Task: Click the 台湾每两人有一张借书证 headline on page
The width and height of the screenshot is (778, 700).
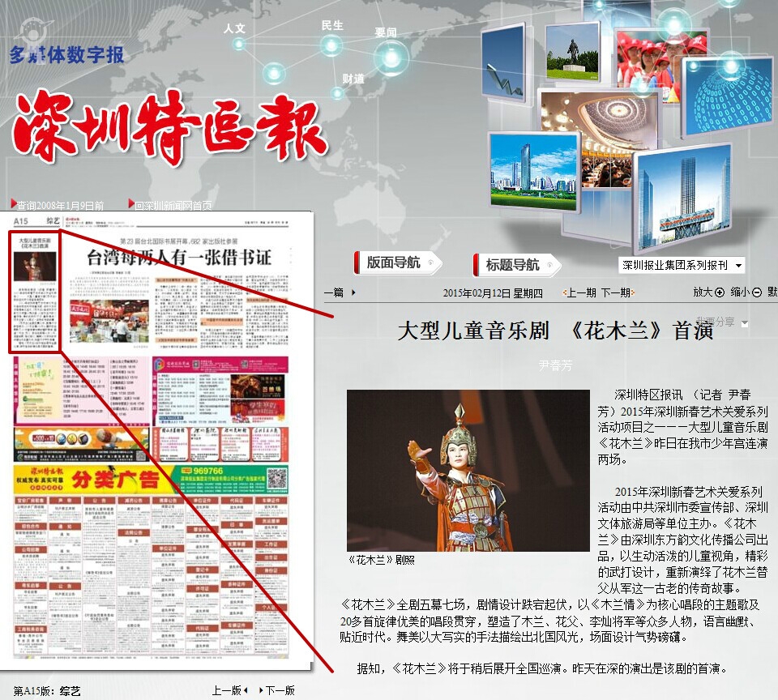Action: click(178, 258)
